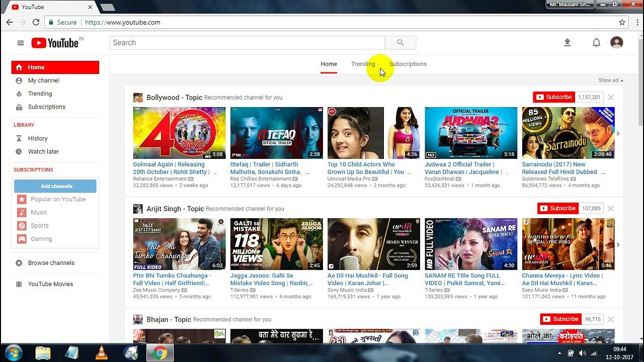Open Channa Mereya Lyric Video link
The width and height of the screenshot is (644, 362).
click(562, 279)
